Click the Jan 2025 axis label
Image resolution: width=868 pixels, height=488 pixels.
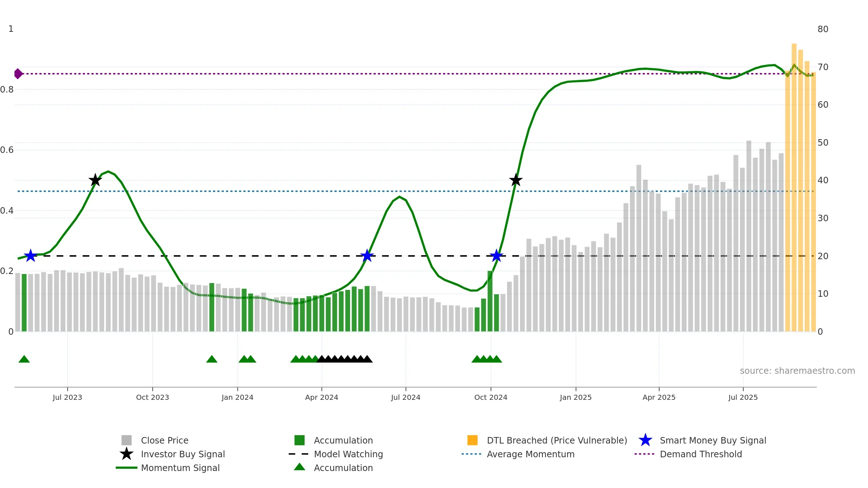(576, 397)
